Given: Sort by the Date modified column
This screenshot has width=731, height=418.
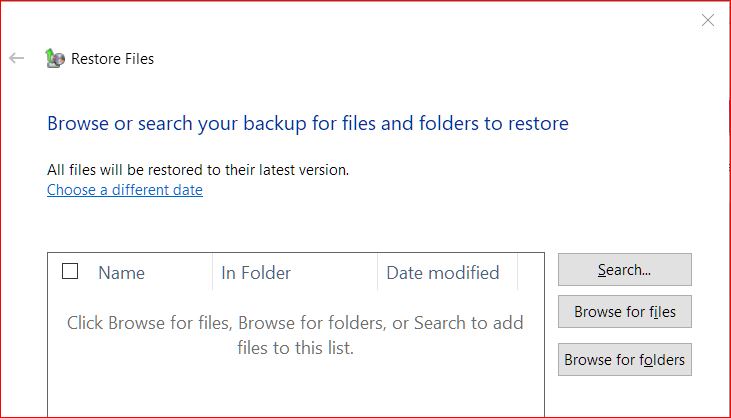Looking at the screenshot, I should pyautogui.click(x=442, y=273).
